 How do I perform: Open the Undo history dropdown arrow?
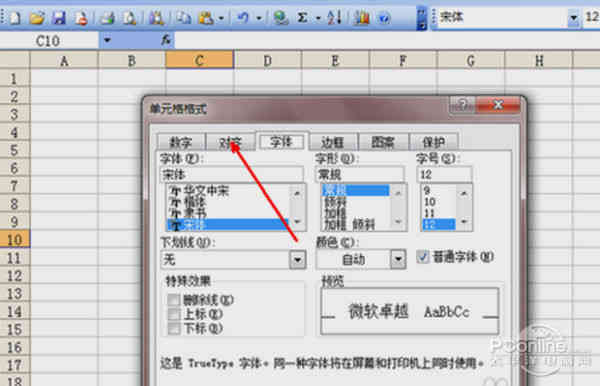[x=259, y=18]
